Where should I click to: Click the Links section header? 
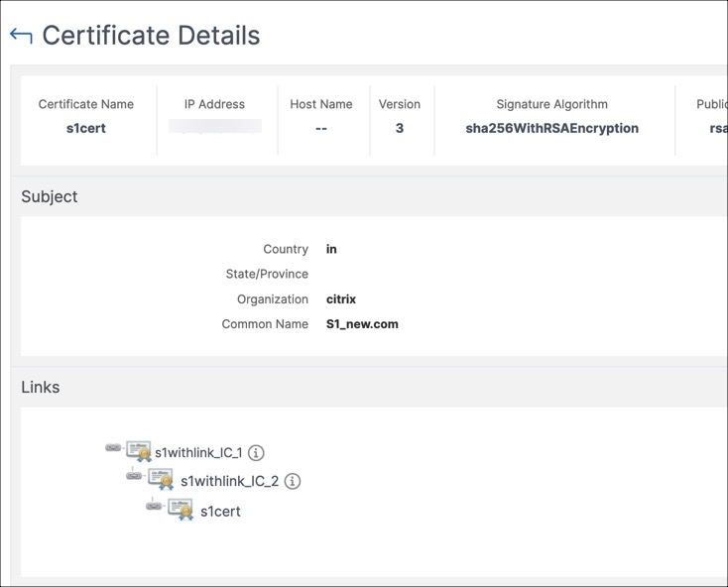point(41,387)
